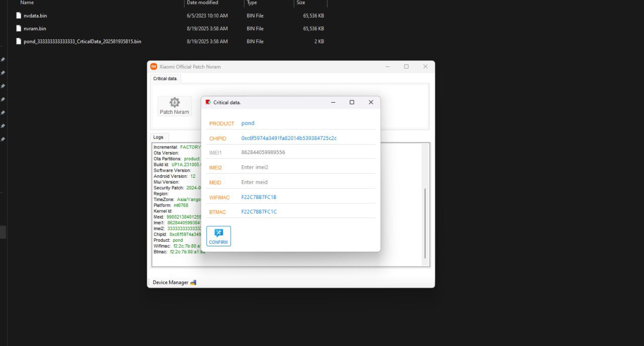Sort files by Date modified column

point(202,3)
